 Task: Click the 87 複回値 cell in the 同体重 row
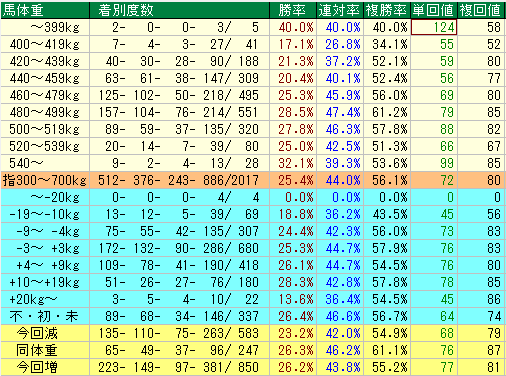coord(481,350)
